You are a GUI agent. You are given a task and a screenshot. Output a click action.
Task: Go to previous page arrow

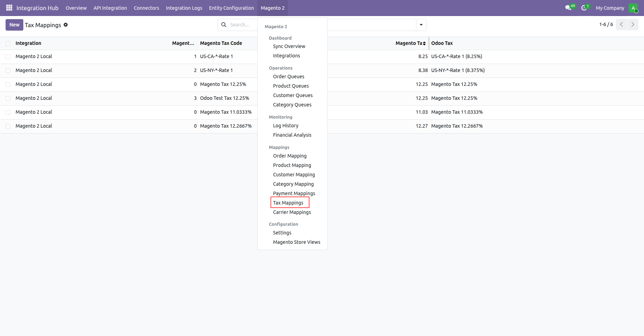tap(621, 24)
